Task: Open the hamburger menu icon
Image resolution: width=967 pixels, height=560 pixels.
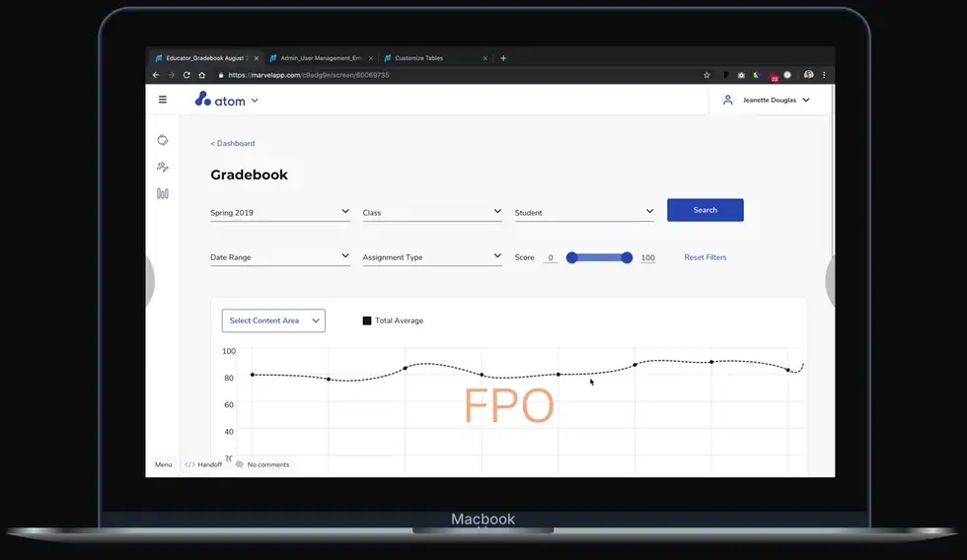Action: tap(162, 100)
